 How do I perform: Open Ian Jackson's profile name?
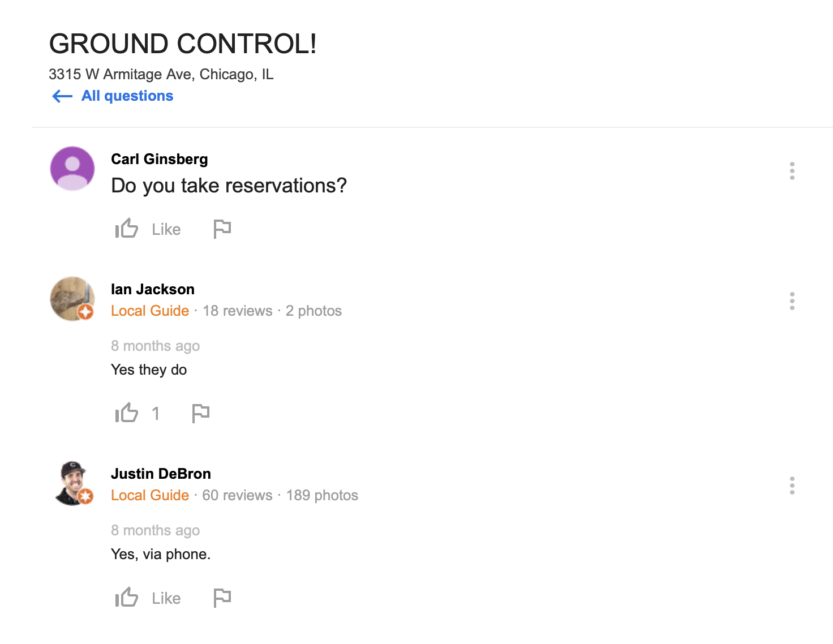pyautogui.click(x=153, y=289)
